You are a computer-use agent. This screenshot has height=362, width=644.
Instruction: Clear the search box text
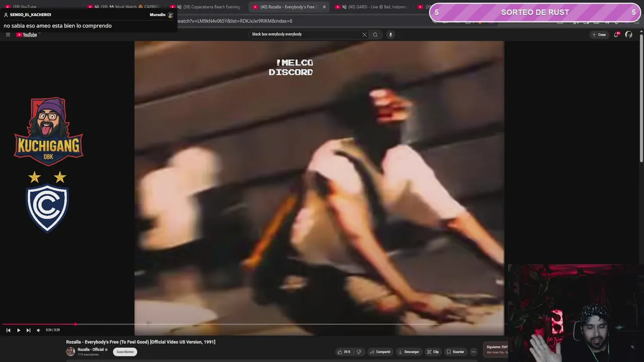click(x=364, y=35)
